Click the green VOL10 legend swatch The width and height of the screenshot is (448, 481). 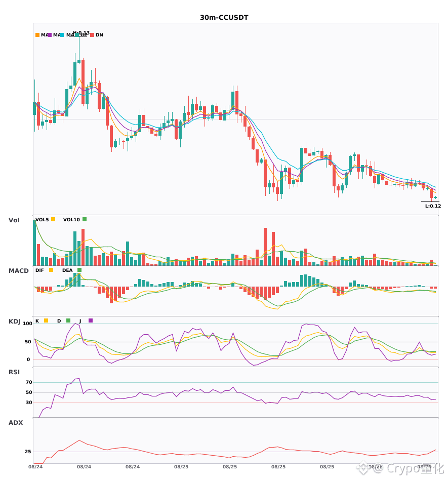pyautogui.click(x=85, y=219)
